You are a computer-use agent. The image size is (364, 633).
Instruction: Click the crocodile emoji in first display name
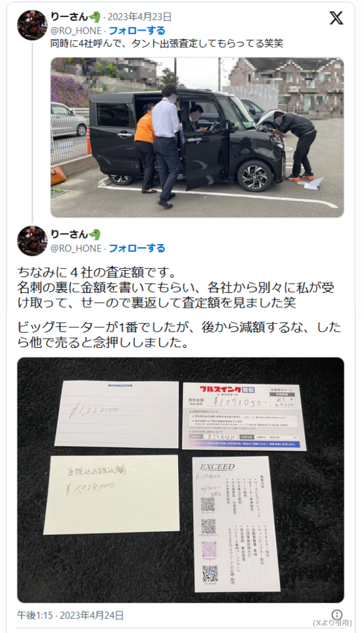(x=95, y=17)
